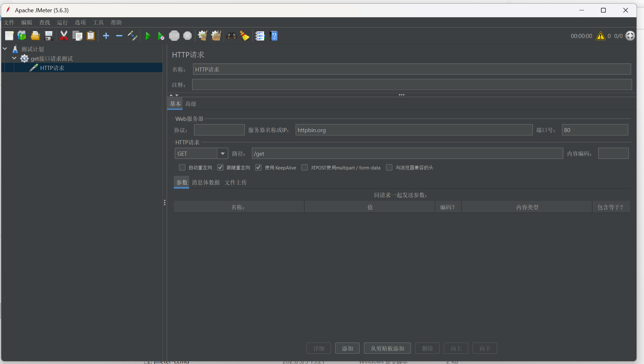The image size is (644, 364).
Task: Collapse the 测试计划 tree node
Action: (x=5, y=49)
